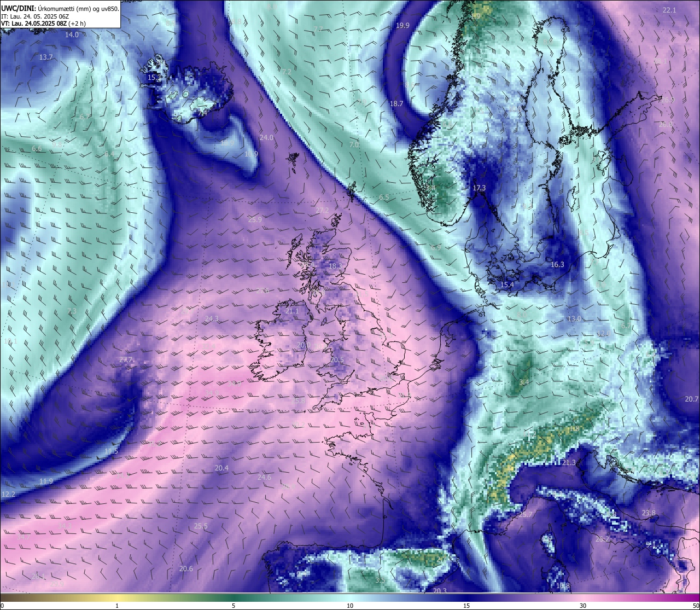
Task: Click the map value 7.0
Action: 354,144
